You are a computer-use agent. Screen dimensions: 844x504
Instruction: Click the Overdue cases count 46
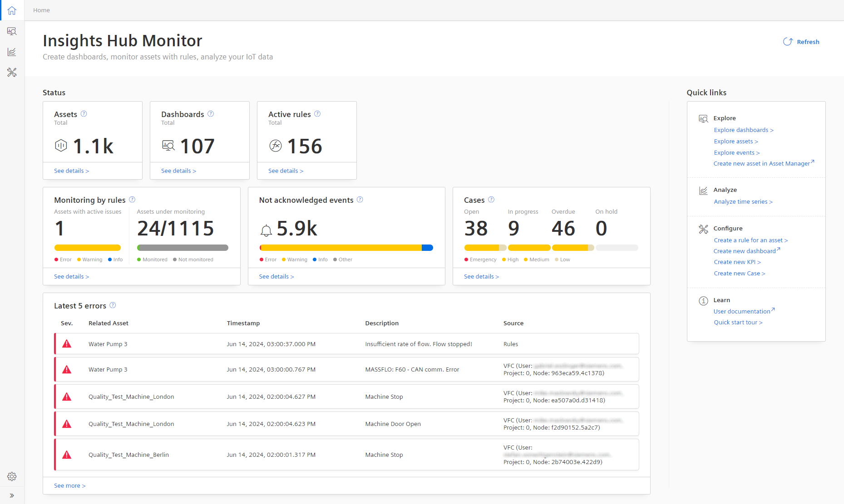pos(563,228)
